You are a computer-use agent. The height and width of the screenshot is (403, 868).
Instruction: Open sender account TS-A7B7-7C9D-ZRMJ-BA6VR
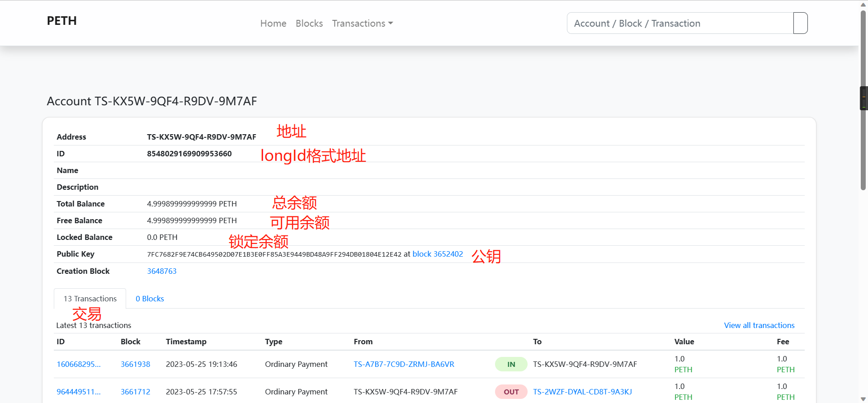[404, 364]
